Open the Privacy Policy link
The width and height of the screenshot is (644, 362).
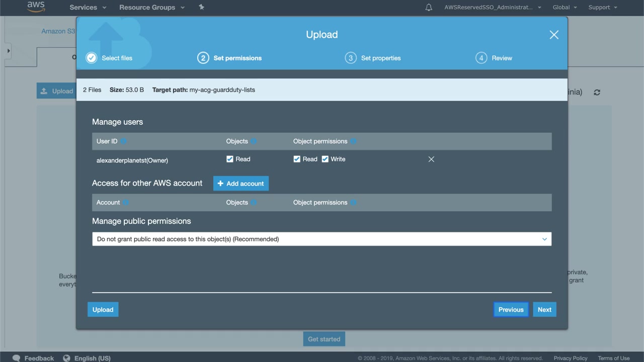(x=571, y=358)
